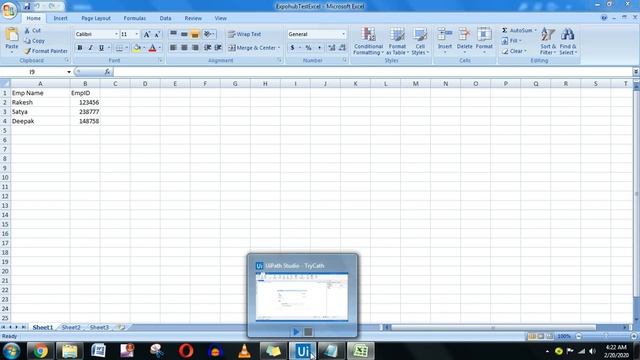Open the Review tab

click(193, 18)
